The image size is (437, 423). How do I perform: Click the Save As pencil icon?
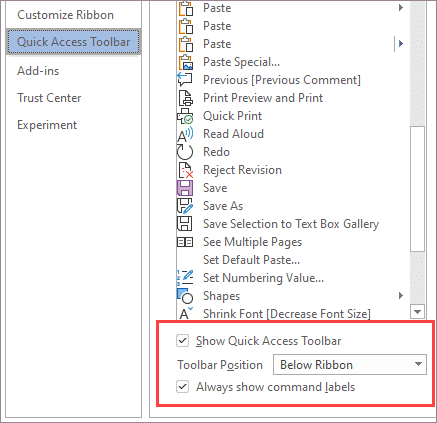tap(185, 206)
